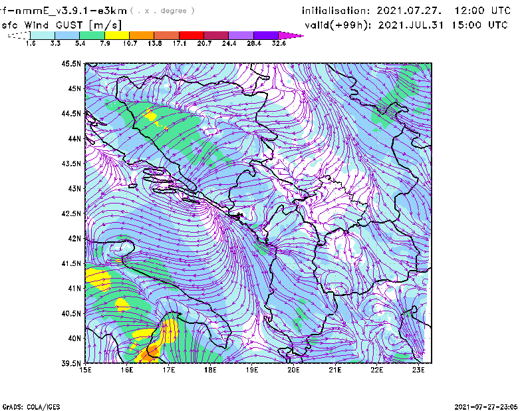
Task: Click the model name 'rf-nmmE_v3.9.1-e3km' text
Action: click(x=63, y=11)
